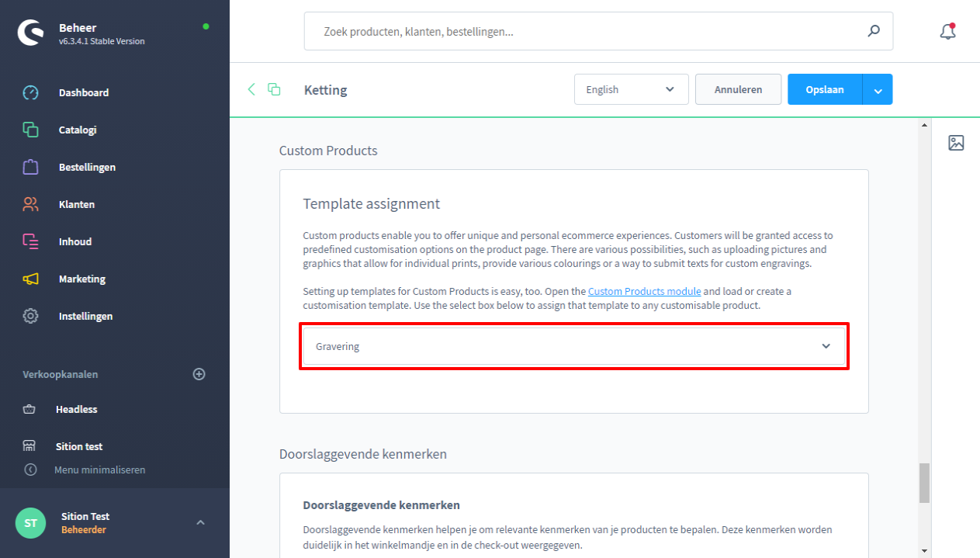Click the Annuleren button

pos(738,89)
